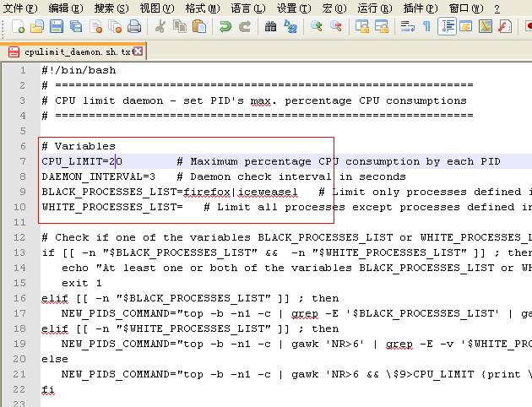The width and height of the screenshot is (532, 407).
Task: Open the Function List icon
Action: pos(505,26)
